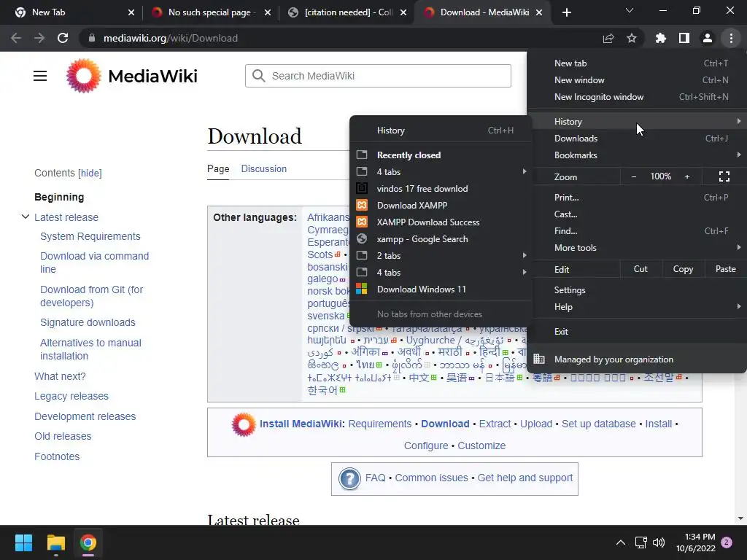The width and height of the screenshot is (747, 560).
Task: Open the Legacy releases contents link
Action: [x=71, y=396]
